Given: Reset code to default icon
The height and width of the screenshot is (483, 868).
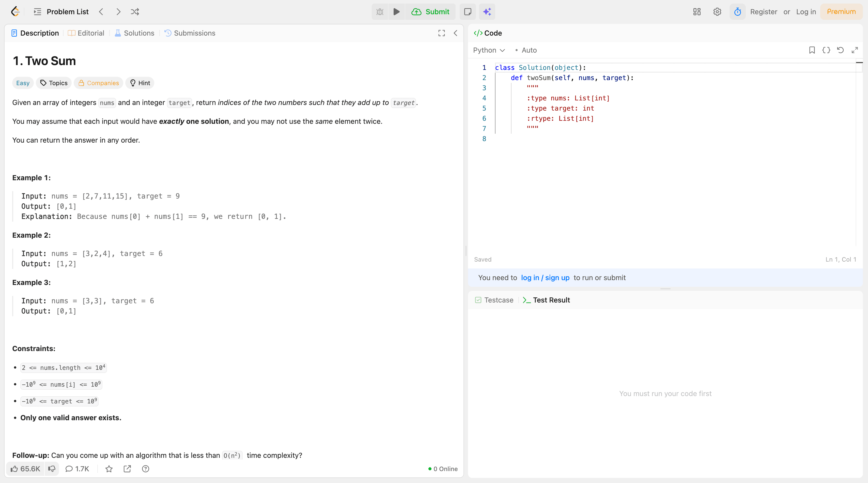Looking at the screenshot, I should click(x=840, y=50).
